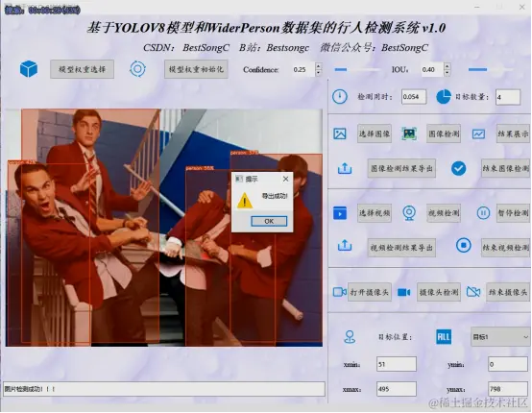Image resolution: width=532 pixels, height=413 pixels.
Task: Close the 提示 dialog with X
Action: click(x=285, y=179)
